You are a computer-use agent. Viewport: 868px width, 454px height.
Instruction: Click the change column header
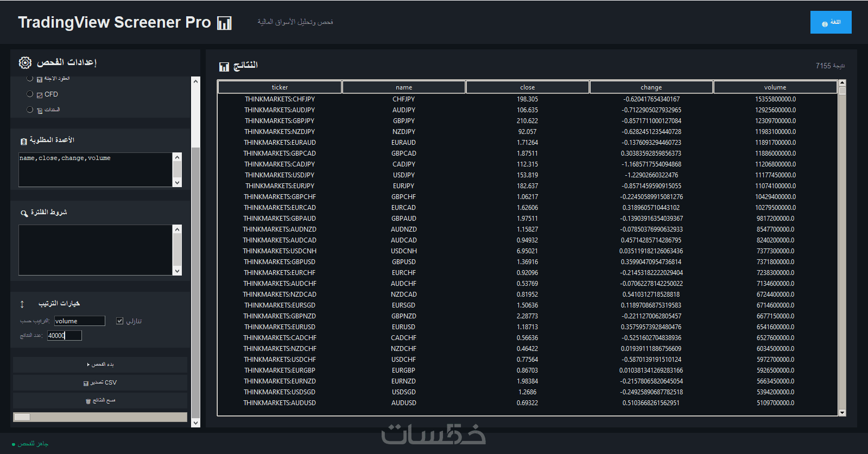click(651, 87)
